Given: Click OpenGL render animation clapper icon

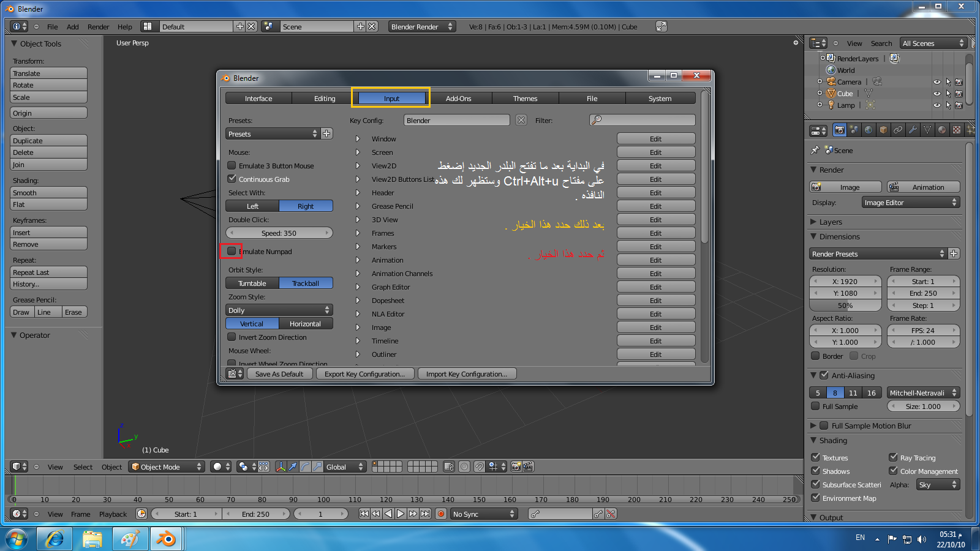Looking at the screenshot, I should [528, 467].
